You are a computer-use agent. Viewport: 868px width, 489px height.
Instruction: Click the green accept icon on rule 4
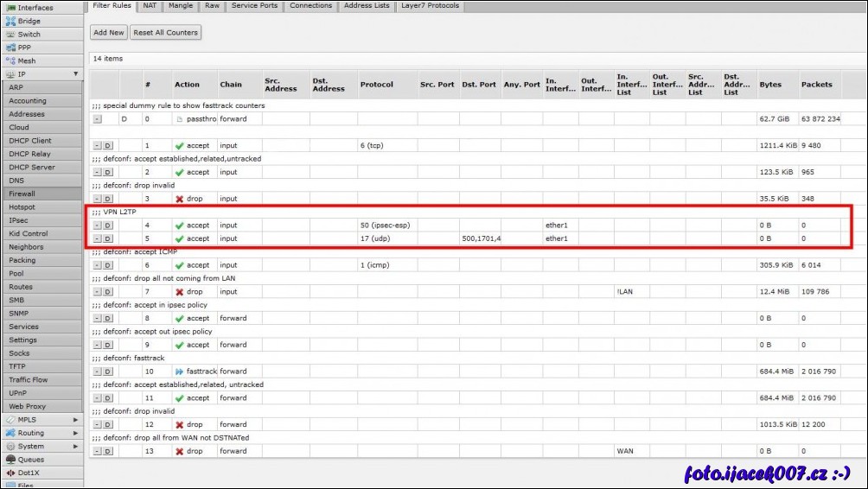click(179, 225)
